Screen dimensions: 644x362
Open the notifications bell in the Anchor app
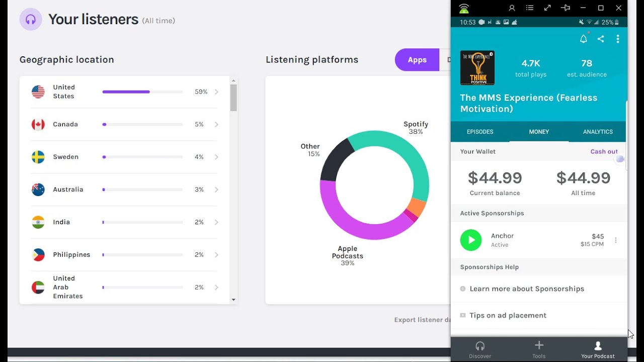[x=584, y=39]
